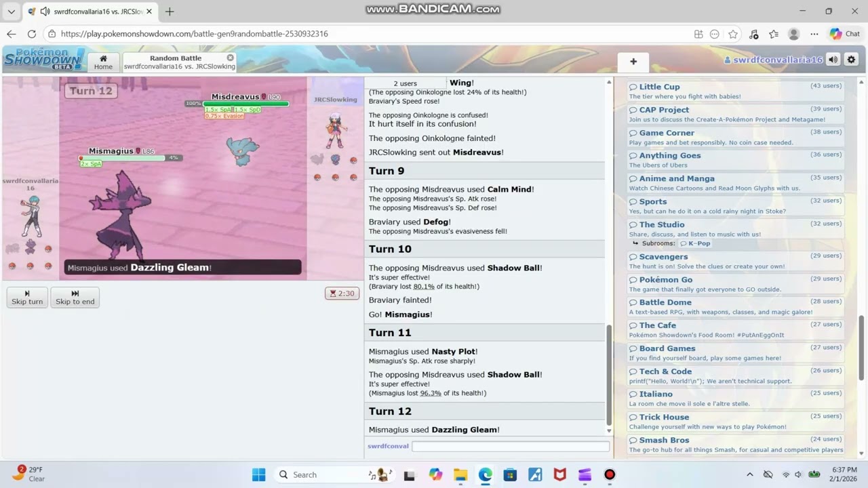Viewport: 868px width, 488px height.
Task: Open the browser media control icon
Action: click(x=753, y=34)
